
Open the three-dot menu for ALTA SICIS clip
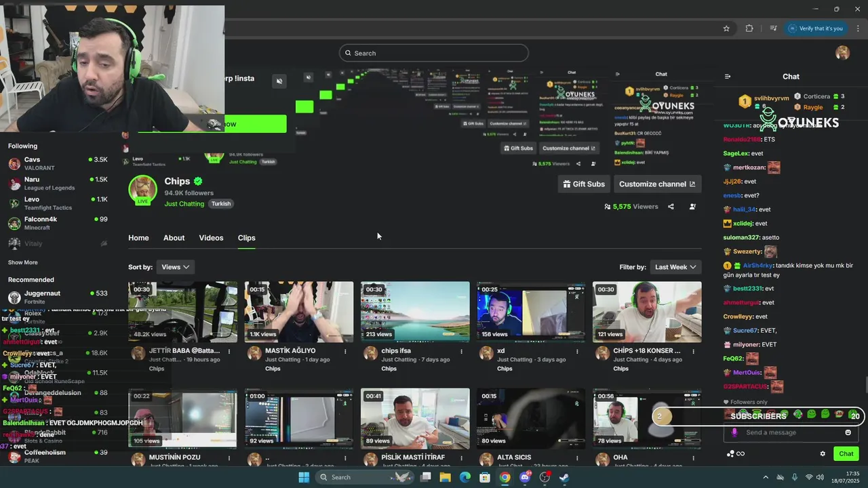point(577,457)
